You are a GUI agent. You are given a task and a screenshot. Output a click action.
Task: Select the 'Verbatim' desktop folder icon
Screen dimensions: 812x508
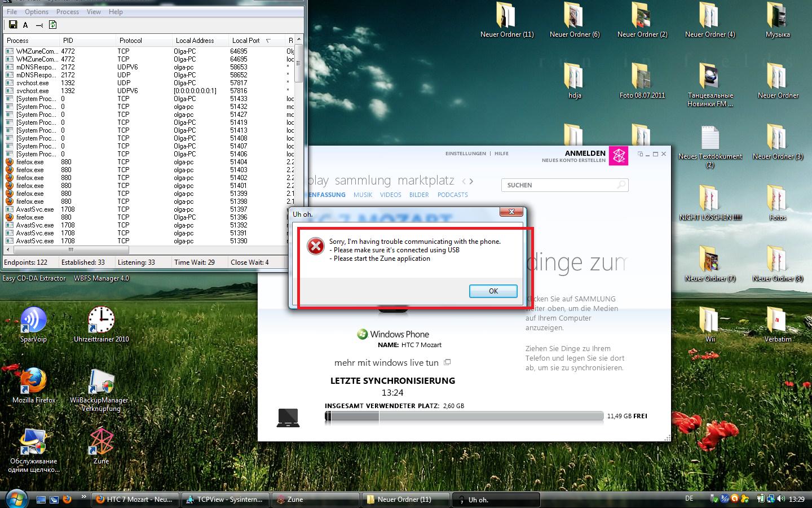coord(778,324)
